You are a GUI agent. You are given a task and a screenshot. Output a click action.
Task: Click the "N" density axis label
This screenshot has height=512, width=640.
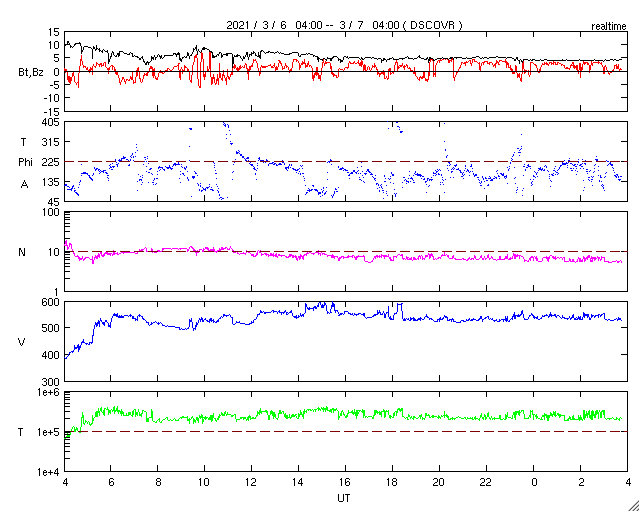(x=22, y=252)
